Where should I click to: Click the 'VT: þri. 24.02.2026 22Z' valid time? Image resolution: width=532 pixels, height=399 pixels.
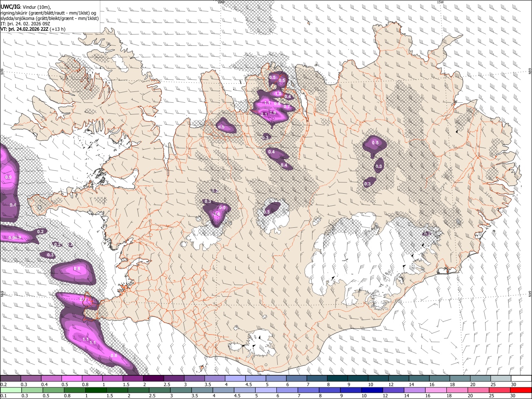pyautogui.click(x=25, y=30)
